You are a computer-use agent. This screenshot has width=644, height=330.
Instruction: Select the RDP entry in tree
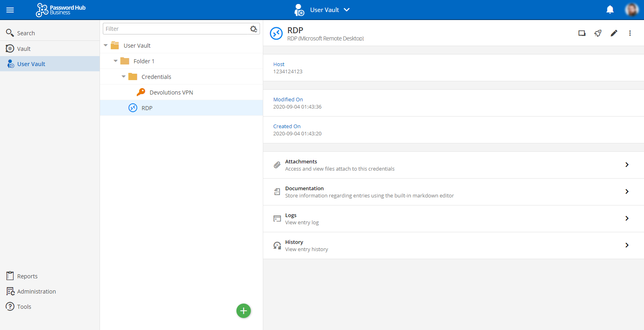tap(181, 108)
